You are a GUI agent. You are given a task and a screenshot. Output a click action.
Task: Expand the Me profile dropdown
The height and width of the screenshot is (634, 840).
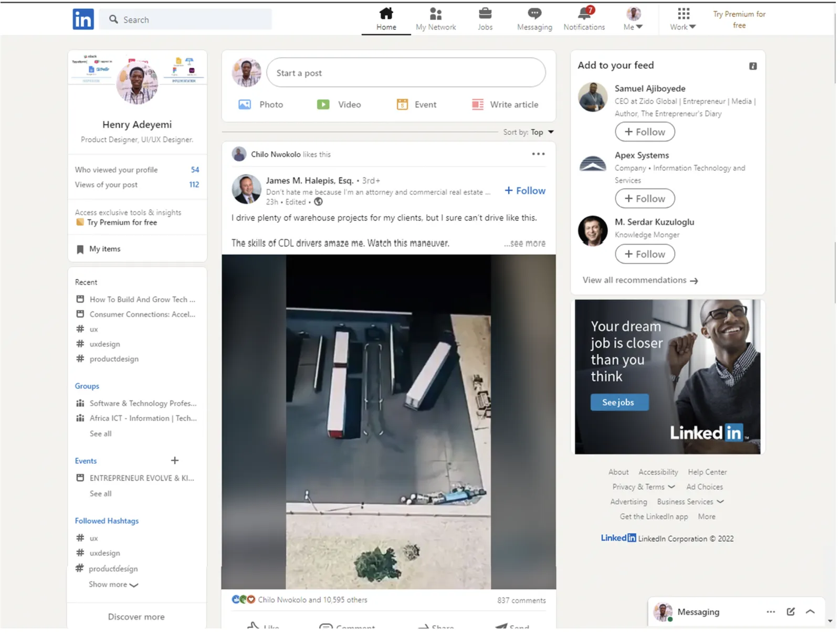coord(633,19)
